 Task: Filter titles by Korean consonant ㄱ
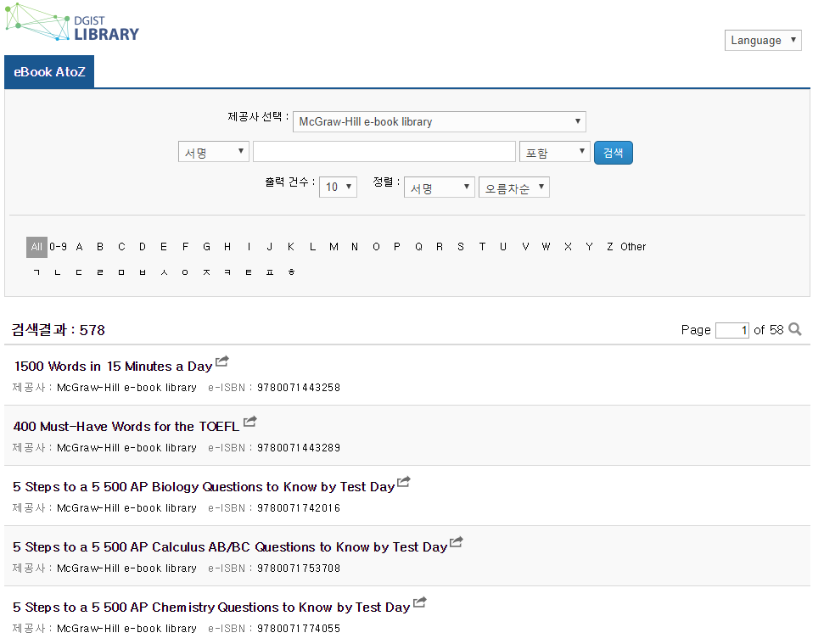tap(36, 272)
